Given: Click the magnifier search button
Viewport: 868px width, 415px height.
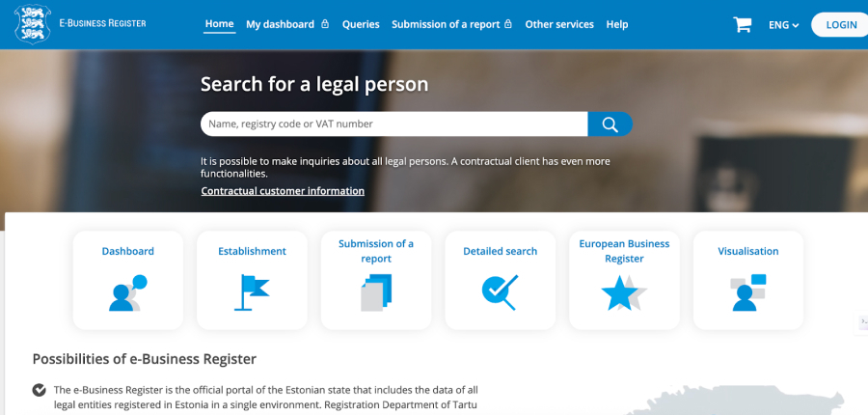Looking at the screenshot, I should (610, 124).
